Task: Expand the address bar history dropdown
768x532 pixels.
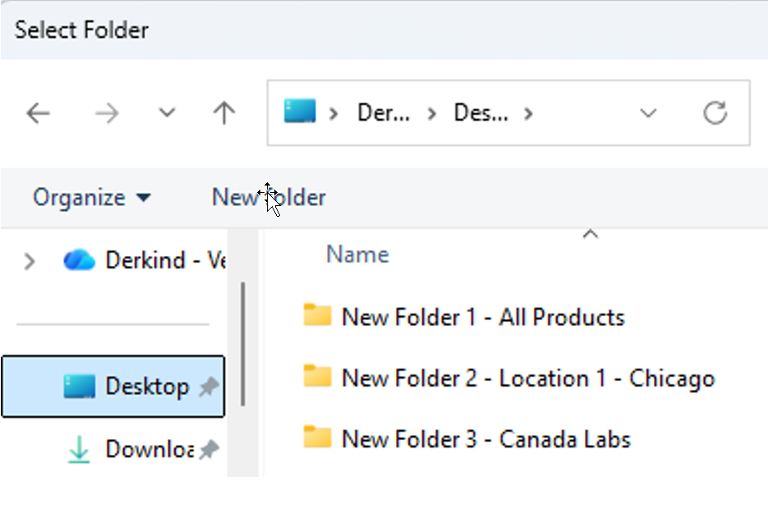Action: pos(648,113)
